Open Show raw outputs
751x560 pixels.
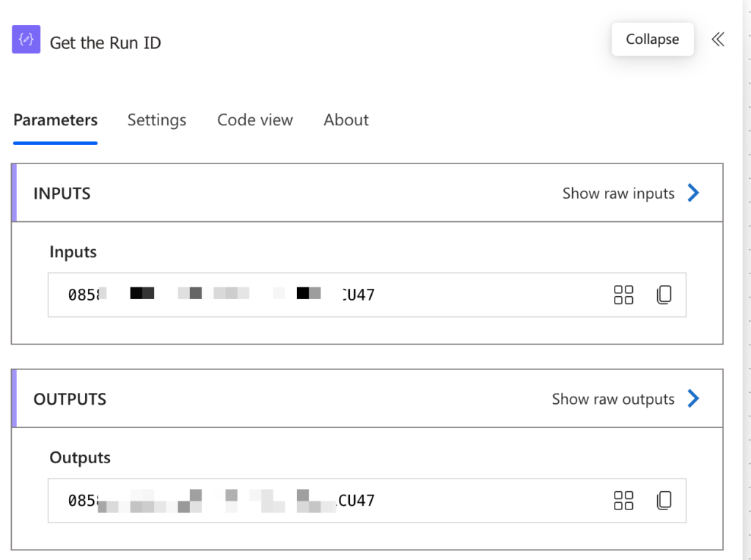(x=612, y=399)
